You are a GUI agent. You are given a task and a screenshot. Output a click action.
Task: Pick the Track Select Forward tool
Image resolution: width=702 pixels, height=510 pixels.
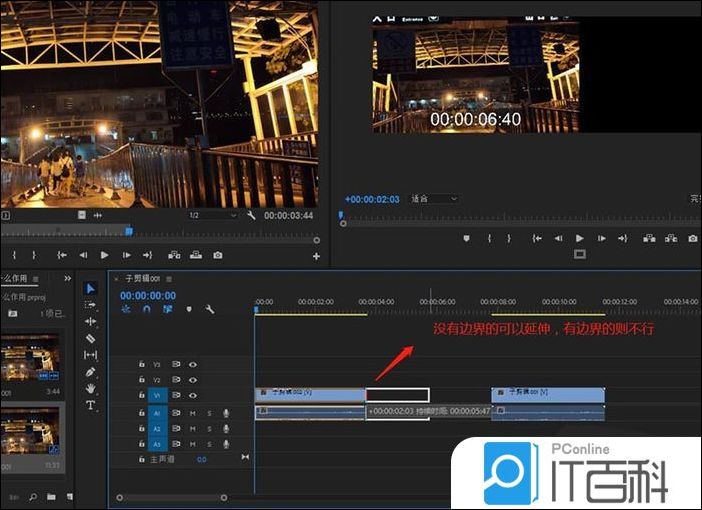tap(91, 305)
